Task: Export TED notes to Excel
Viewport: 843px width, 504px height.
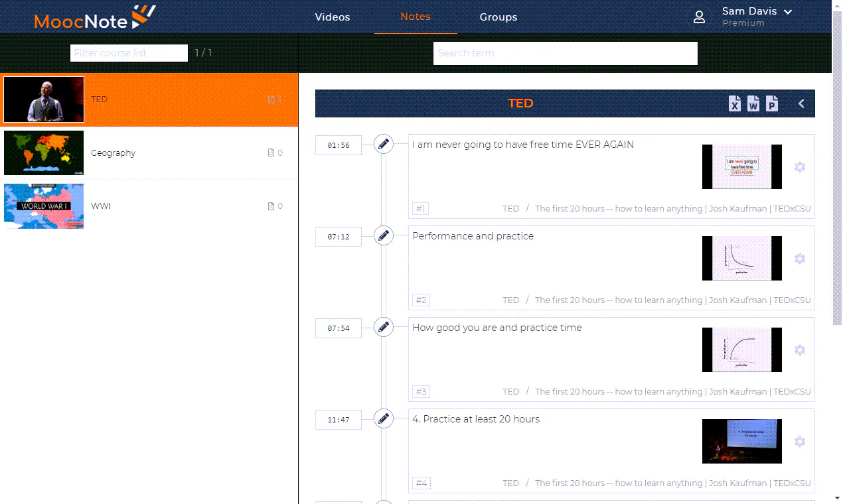Action: (735, 103)
